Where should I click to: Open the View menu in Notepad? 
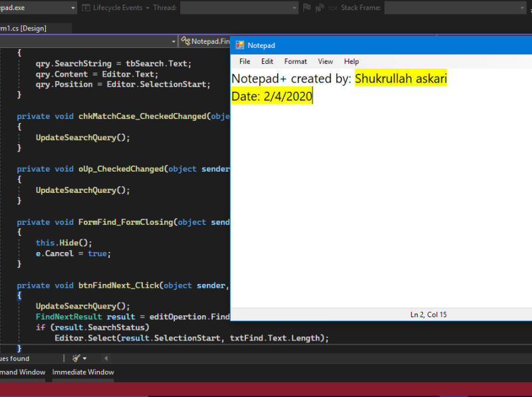[325, 61]
